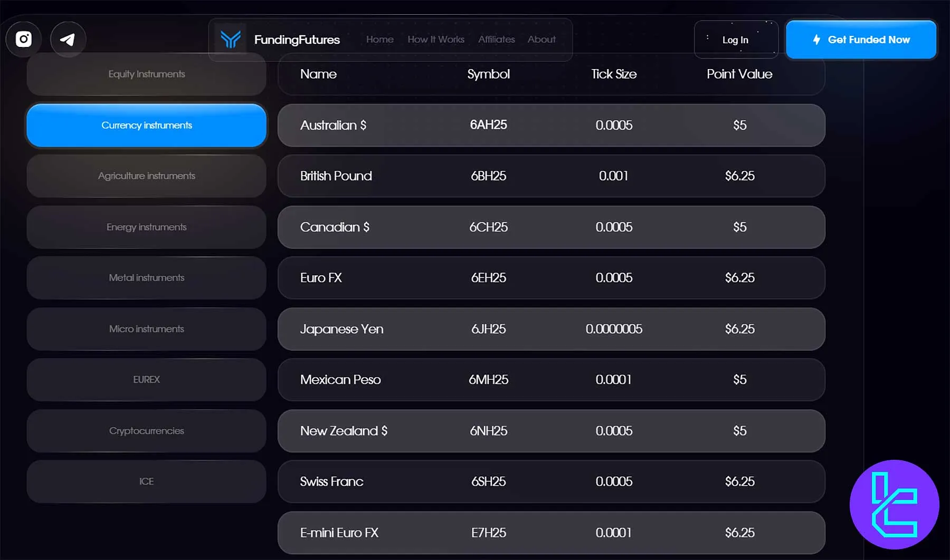Click the Get Funded Now button

coord(861,40)
